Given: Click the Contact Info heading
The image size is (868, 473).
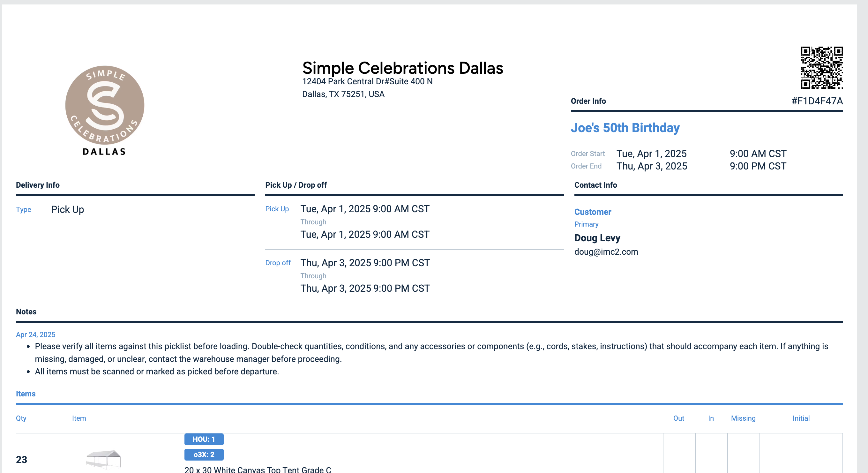Looking at the screenshot, I should (595, 185).
